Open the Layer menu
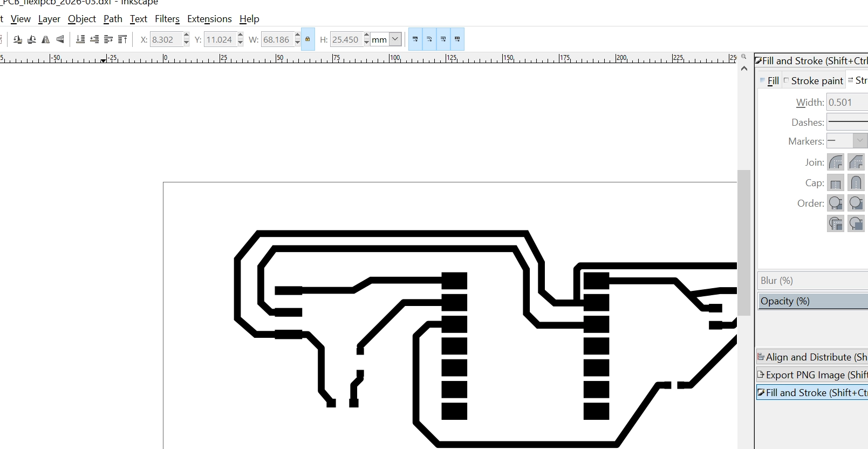 [49, 19]
